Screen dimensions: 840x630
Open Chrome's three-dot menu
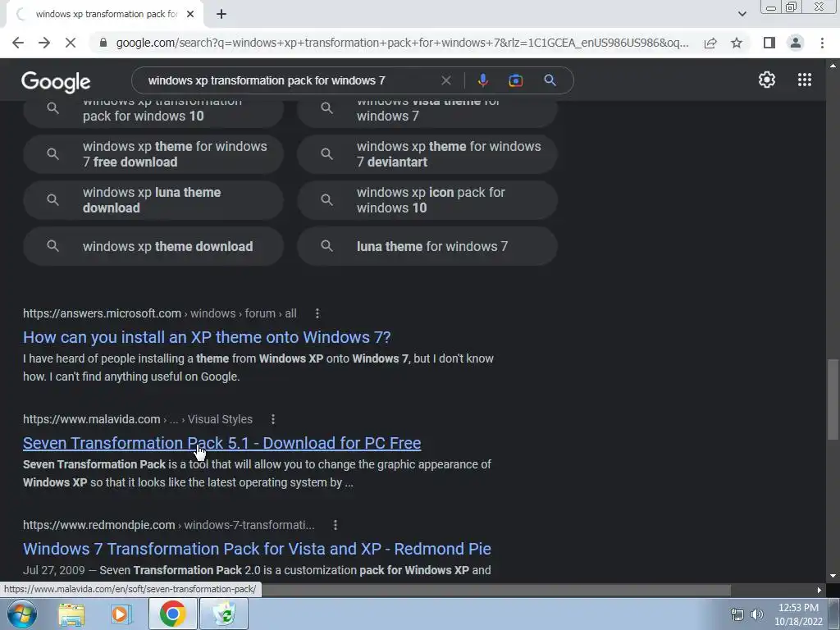click(822, 43)
